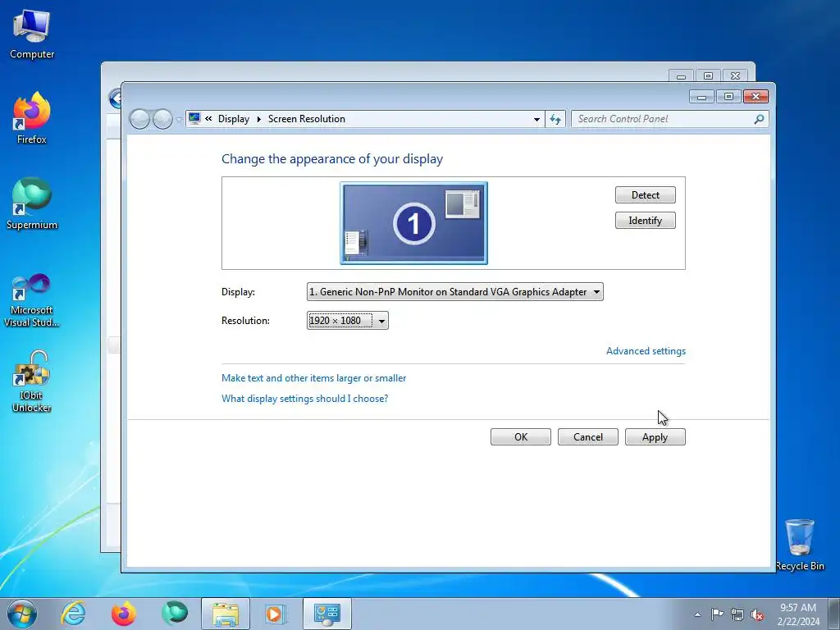Close the background window behind Screen Resolution
The image size is (840, 630).
pos(735,76)
